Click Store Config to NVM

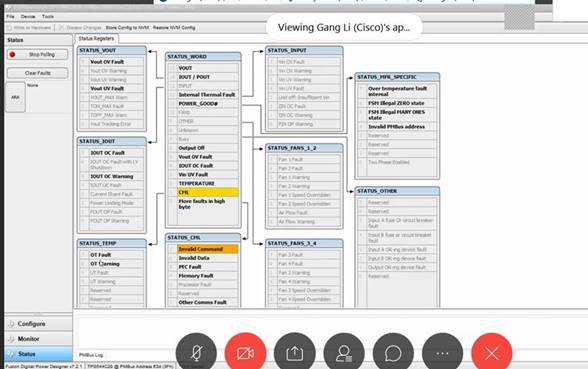[127, 28]
